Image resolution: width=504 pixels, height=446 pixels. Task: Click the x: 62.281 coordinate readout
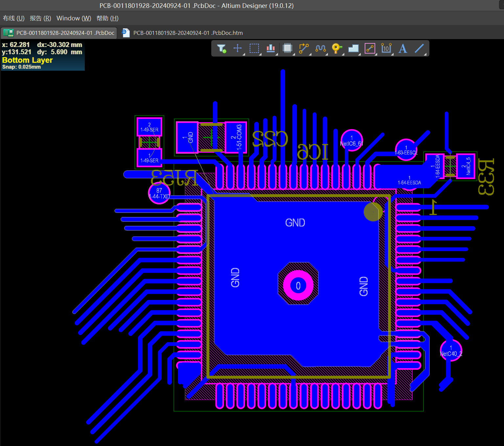(16, 45)
